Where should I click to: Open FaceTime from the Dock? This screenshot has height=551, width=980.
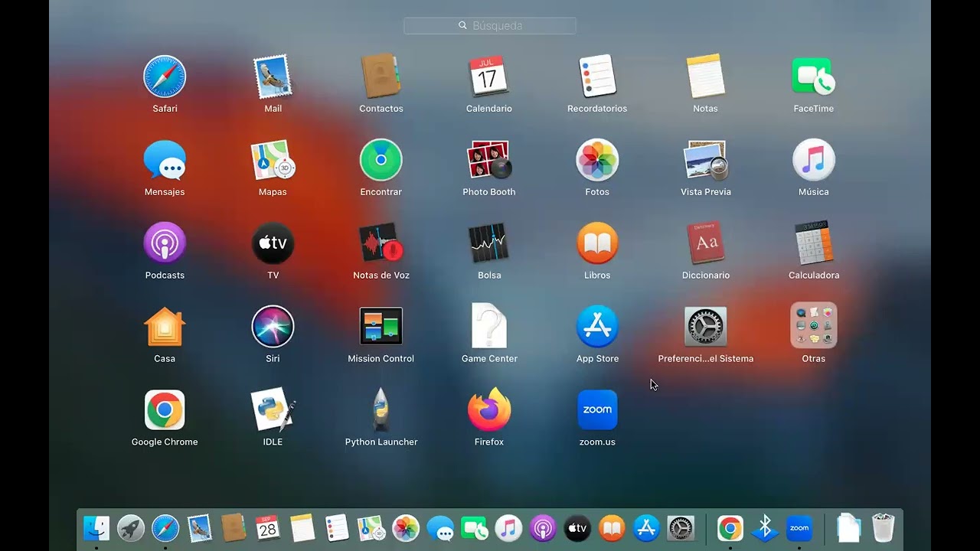(475, 528)
